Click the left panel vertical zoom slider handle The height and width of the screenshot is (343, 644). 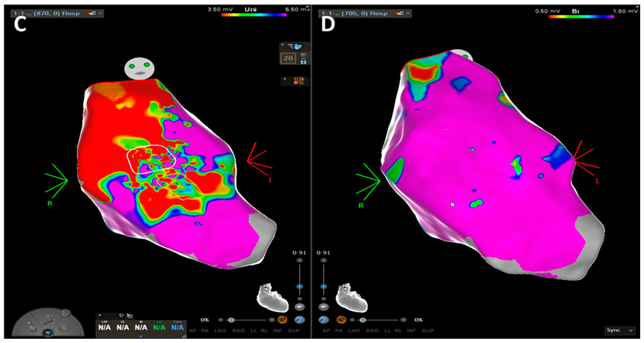299,286
